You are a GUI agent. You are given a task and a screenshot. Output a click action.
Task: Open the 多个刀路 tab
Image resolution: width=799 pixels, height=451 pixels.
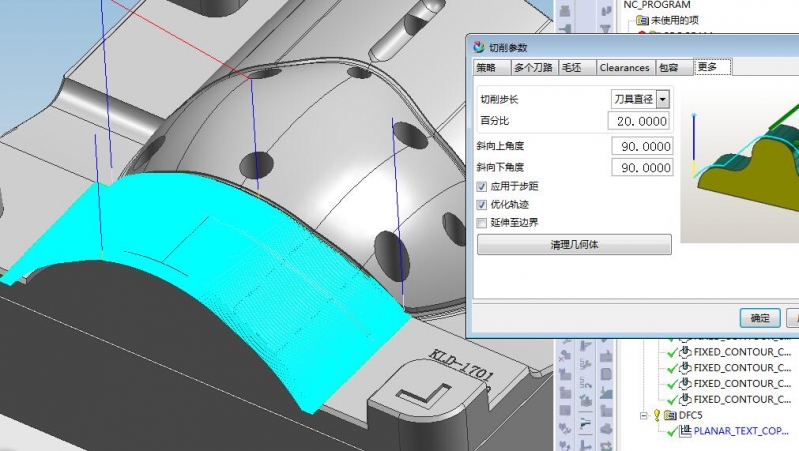pos(534,67)
